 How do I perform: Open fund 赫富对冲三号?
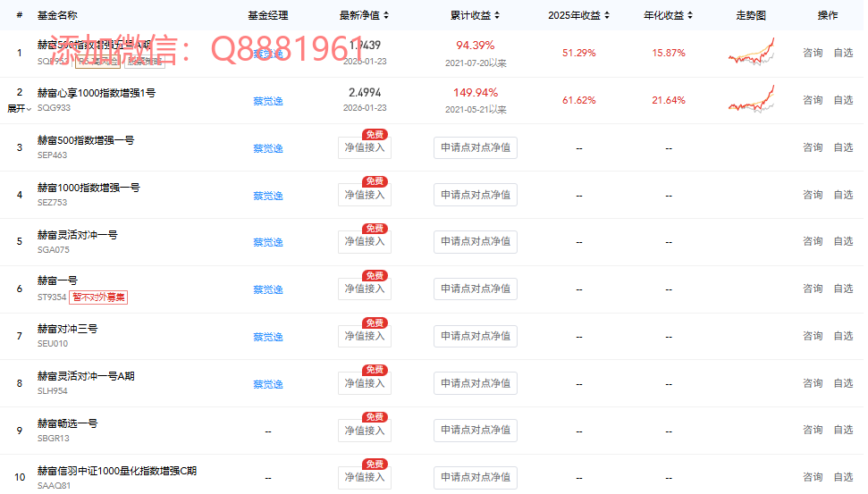67,329
